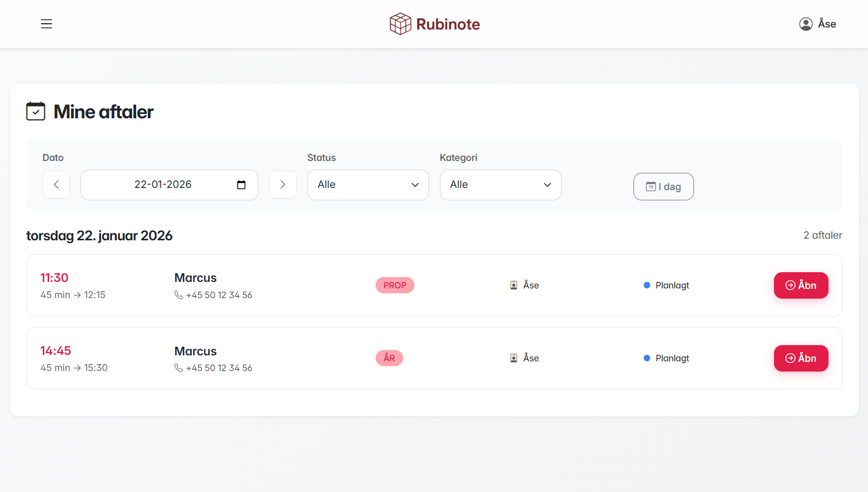The image size is (868, 492).
Task: Click the date field showing 22-01-2026
Action: tap(163, 185)
